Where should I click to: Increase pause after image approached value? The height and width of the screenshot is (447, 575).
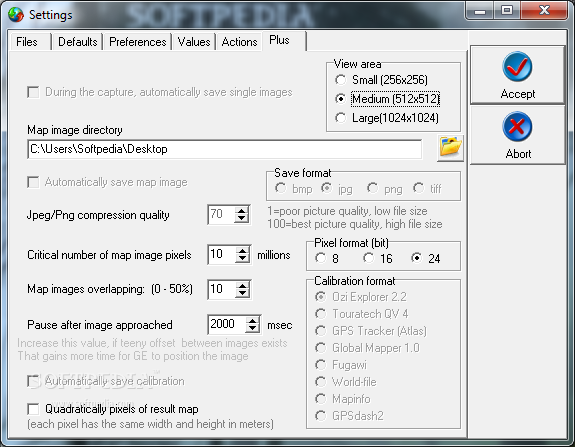tap(253, 321)
